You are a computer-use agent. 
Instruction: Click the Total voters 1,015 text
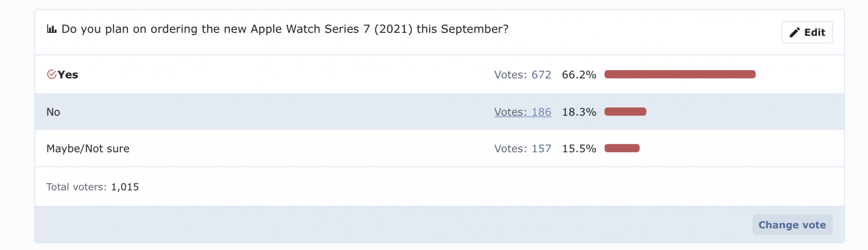click(92, 187)
